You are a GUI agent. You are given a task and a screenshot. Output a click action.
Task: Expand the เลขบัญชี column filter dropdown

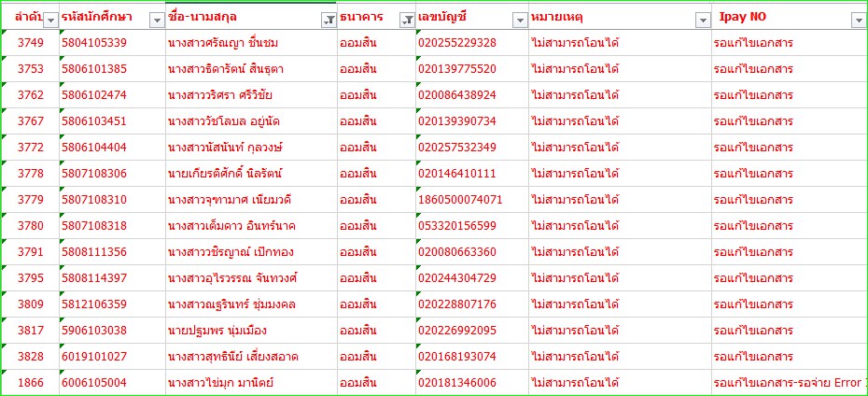click(x=518, y=21)
